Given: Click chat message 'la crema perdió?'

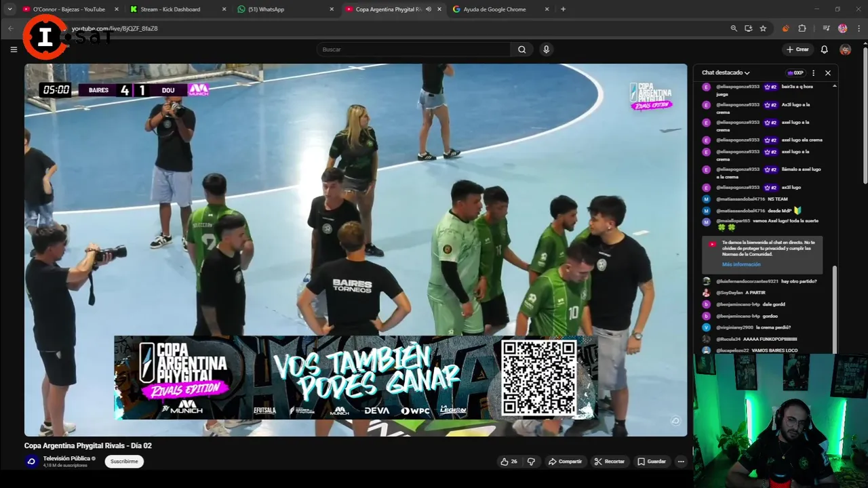Looking at the screenshot, I should [773, 327].
